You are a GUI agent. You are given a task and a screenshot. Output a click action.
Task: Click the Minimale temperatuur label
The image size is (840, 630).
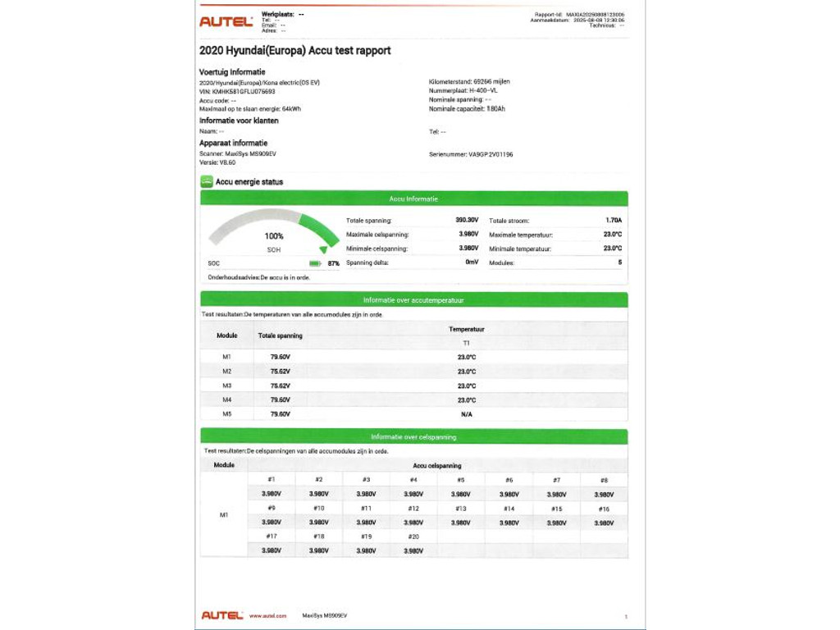519,249
